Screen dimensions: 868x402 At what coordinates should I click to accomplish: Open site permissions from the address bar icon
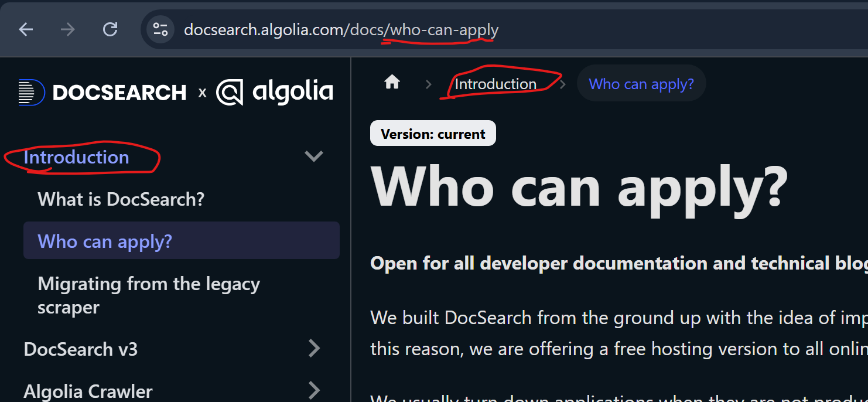click(x=160, y=29)
